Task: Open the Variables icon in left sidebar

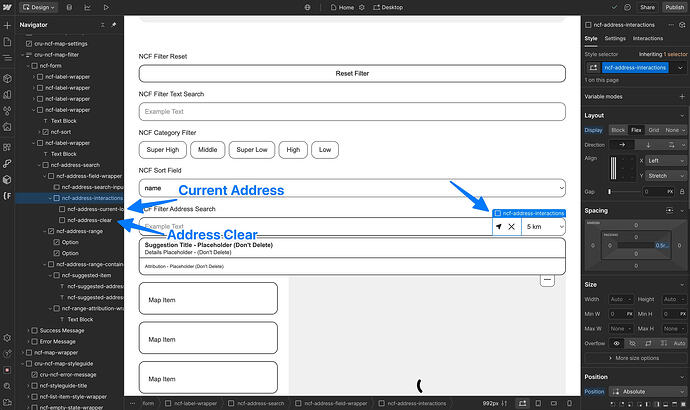Action: [7, 111]
